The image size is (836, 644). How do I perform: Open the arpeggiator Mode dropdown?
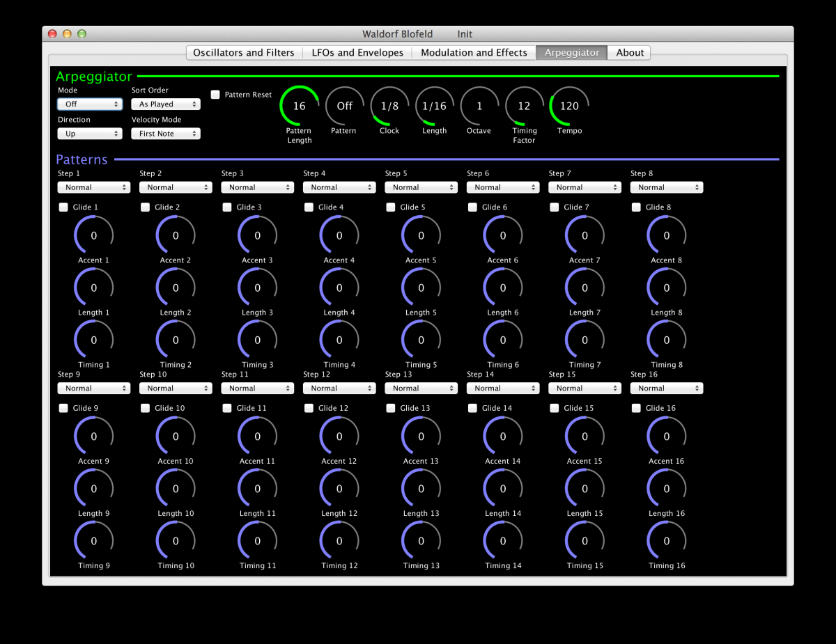[x=90, y=104]
